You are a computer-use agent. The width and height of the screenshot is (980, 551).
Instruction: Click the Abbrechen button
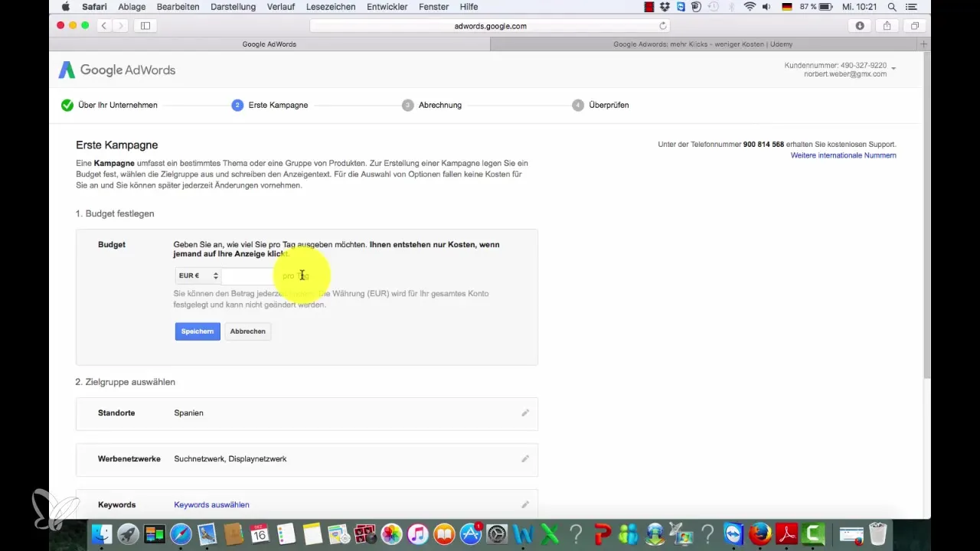click(x=248, y=331)
